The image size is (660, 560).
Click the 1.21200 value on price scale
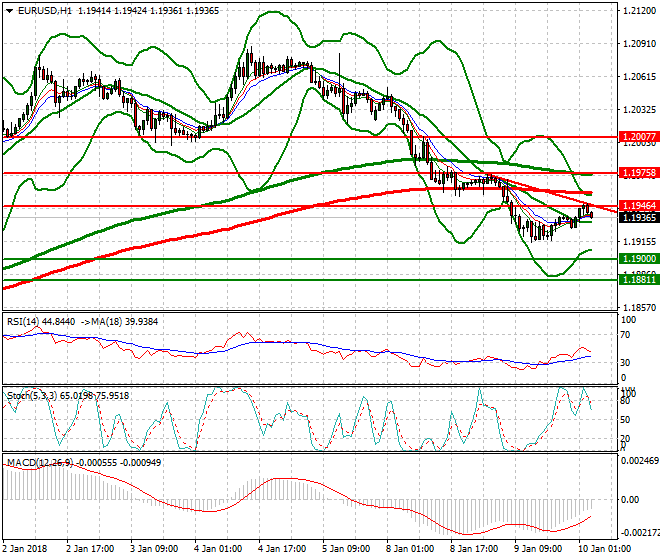(634, 11)
